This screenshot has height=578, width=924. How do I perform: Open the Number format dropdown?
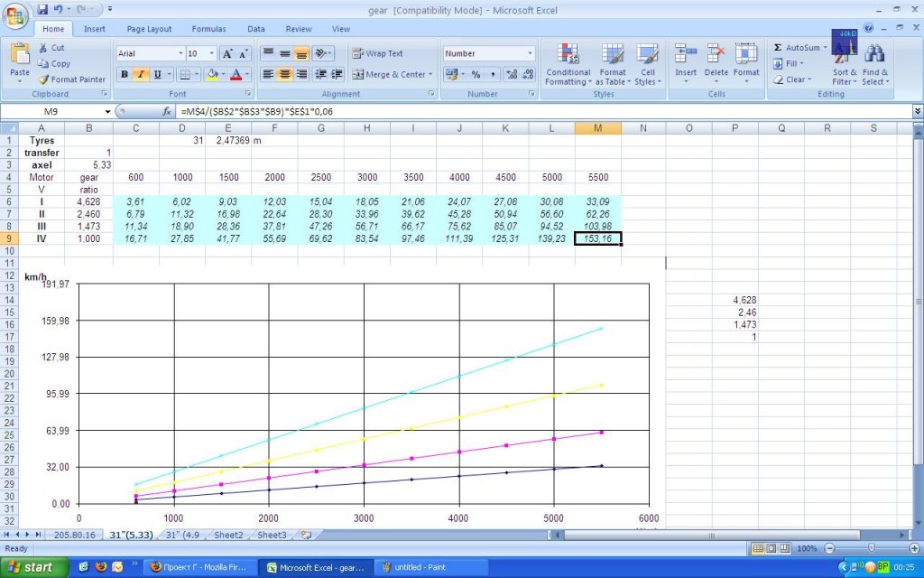pyautogui.click(x=531, y=53)
